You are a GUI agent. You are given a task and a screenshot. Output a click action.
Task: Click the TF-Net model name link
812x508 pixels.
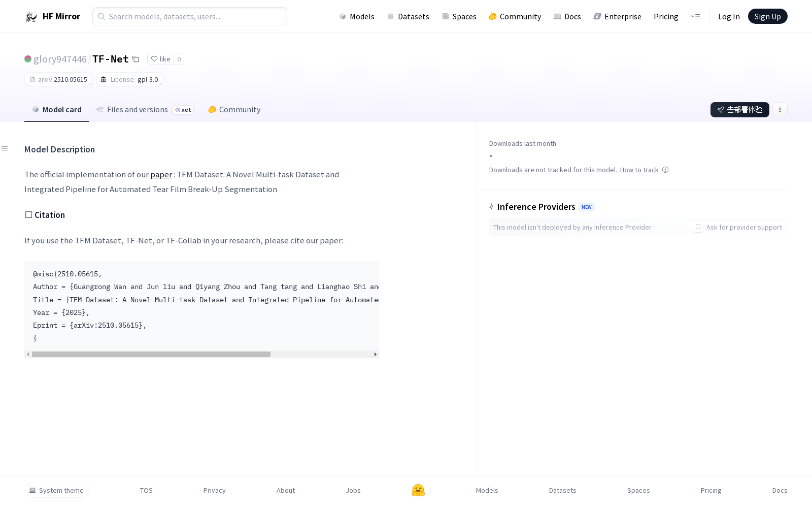[x=111, y=59]
